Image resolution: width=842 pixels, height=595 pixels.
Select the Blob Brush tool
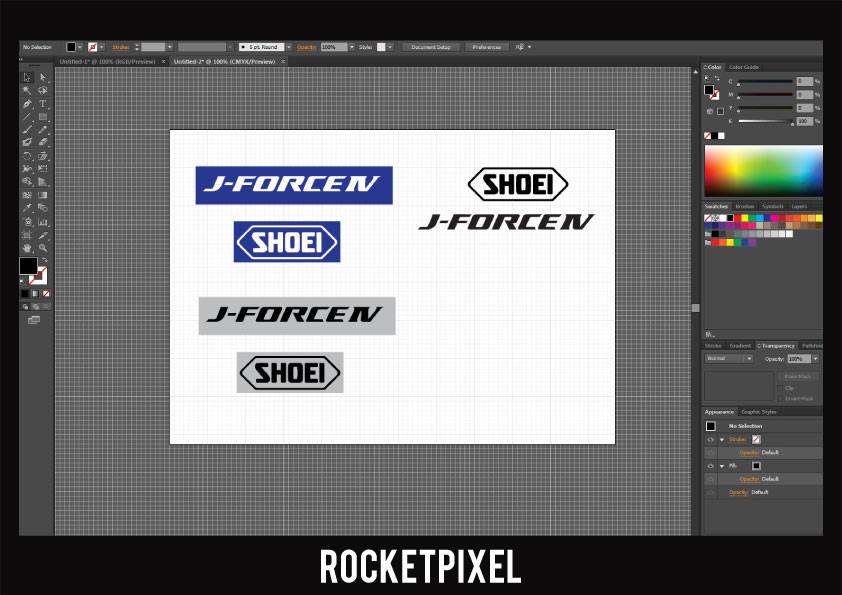(27, 142)
